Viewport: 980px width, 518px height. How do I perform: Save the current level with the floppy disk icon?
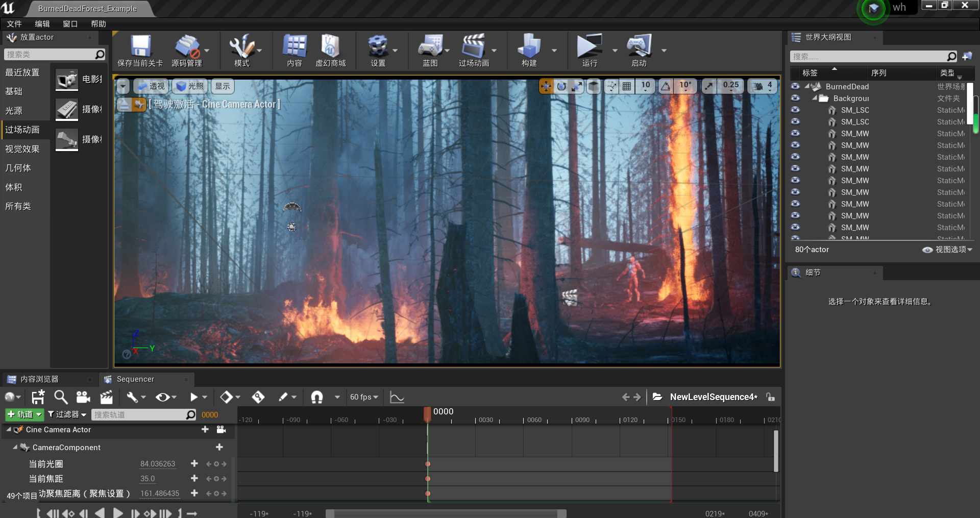[x=140, y=46]
